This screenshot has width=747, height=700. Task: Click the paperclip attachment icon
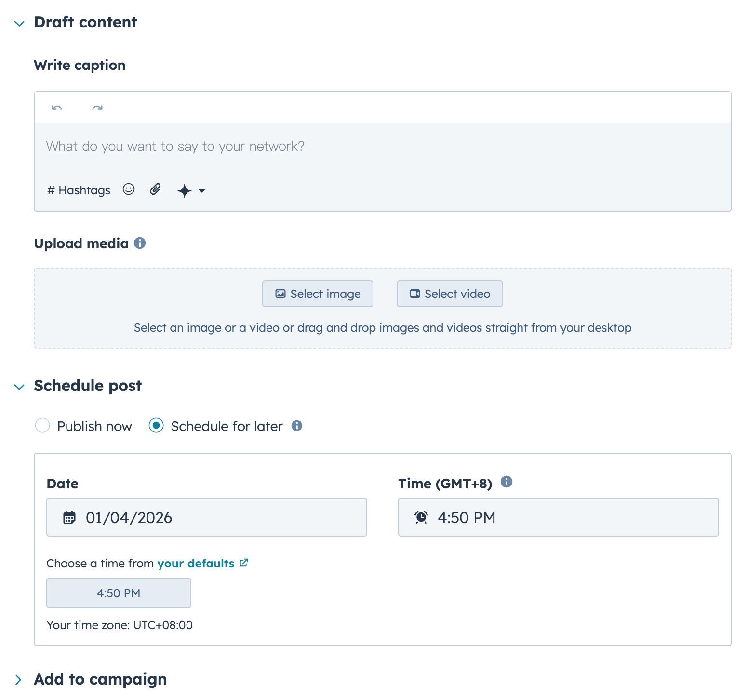tap(155, 189)
